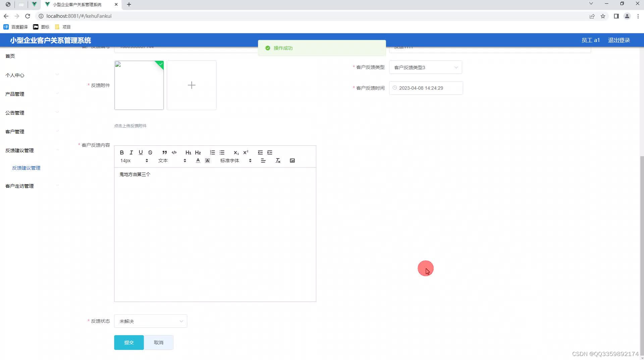
Task: Increase indent in the editor
Action: pos(270,152)
